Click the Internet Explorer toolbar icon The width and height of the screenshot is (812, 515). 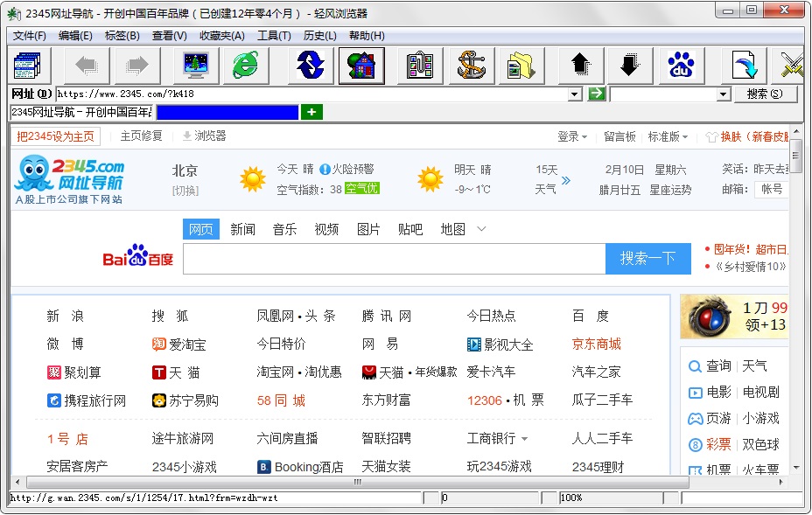coord(246,66)
